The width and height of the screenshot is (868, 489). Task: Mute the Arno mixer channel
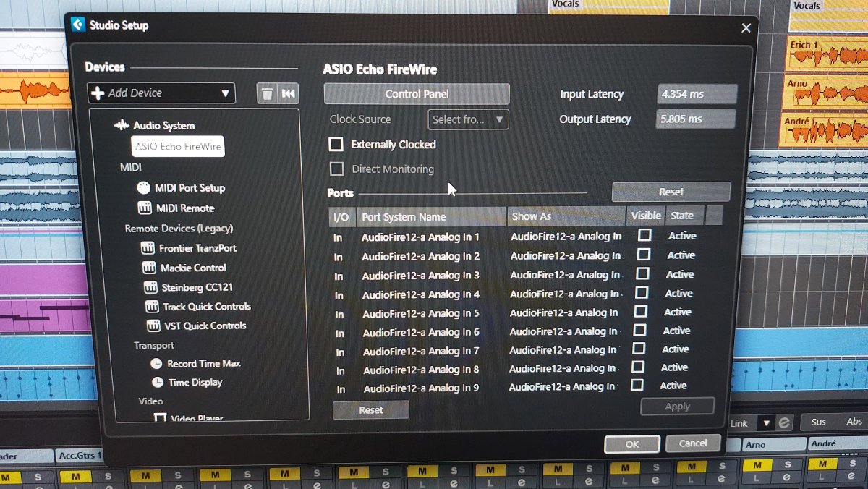758,465
